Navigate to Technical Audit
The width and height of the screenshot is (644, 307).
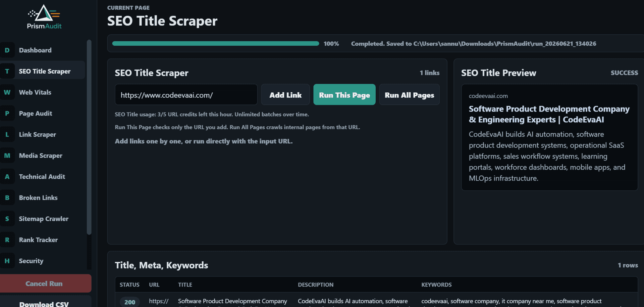pyautogui.click(x=43, y=177)
